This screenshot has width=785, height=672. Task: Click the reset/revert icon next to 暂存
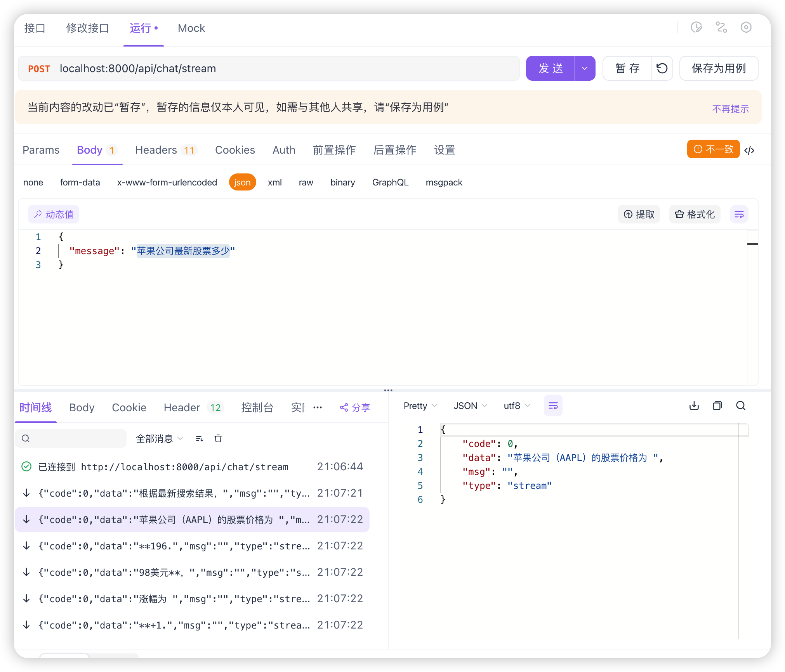coord(662,68)
